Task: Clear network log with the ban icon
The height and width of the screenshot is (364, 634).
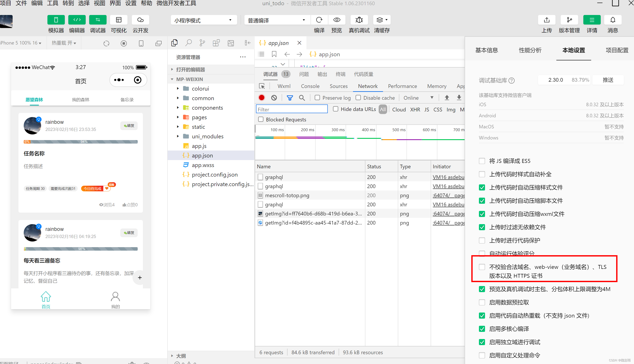Action: (x=274, y=98)
